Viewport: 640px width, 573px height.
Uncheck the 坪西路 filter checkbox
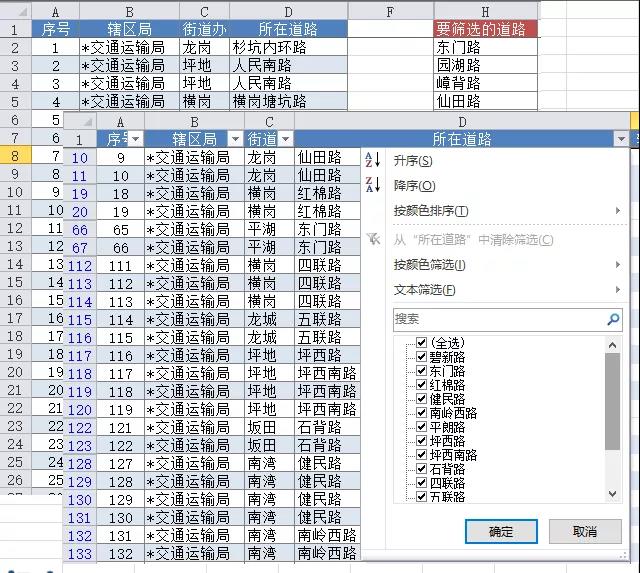click(422, 441)
